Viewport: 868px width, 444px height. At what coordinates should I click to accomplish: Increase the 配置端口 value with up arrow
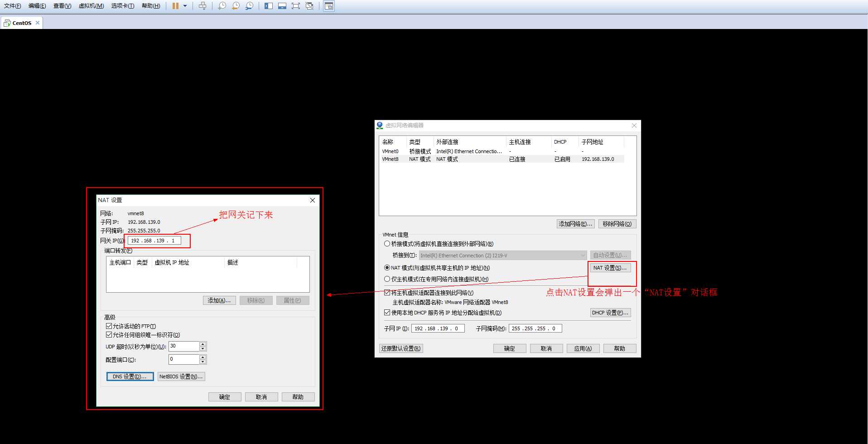point(203,357)
